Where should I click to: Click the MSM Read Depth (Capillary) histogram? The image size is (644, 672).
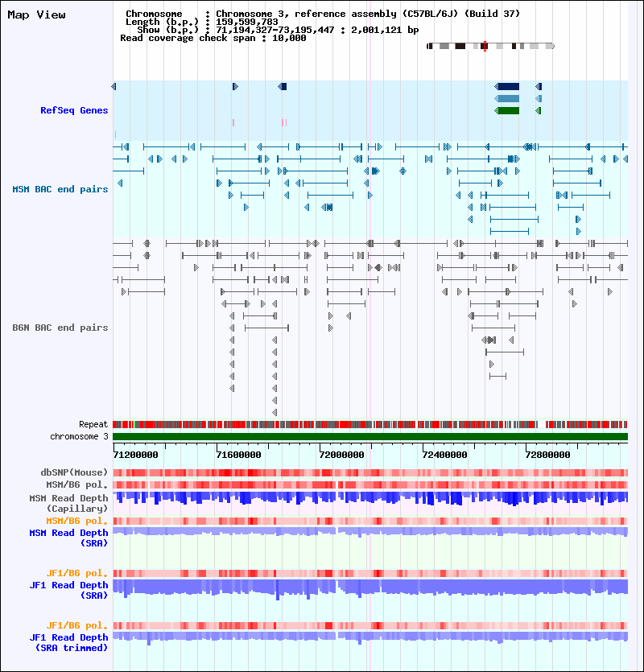370,498
